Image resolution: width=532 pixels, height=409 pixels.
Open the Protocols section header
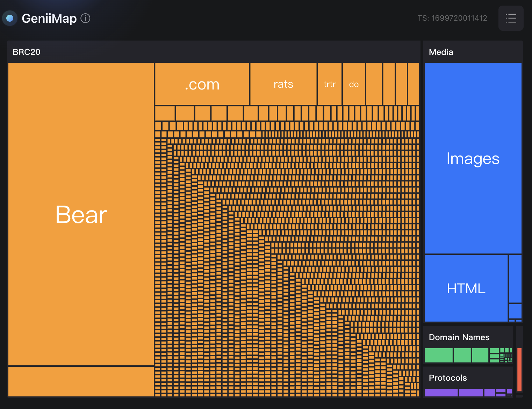click(447, 378)
